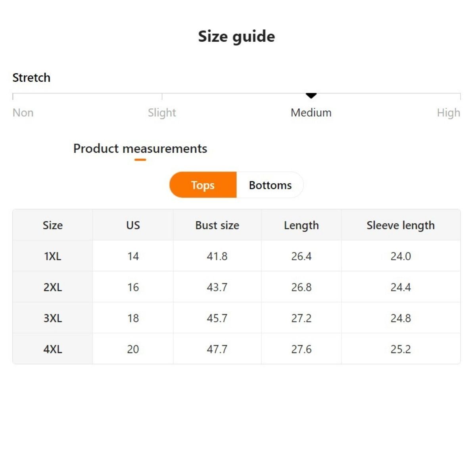Viewport: 476px width, 476px height.
Task: Click the black stretch indicator marker
Action: pos(311,96)
